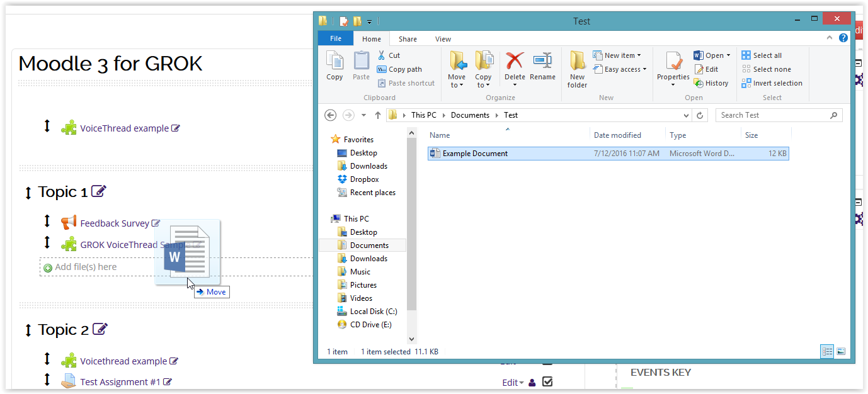
Task: Switch to Details view in status bar
Action: point(827,352)
